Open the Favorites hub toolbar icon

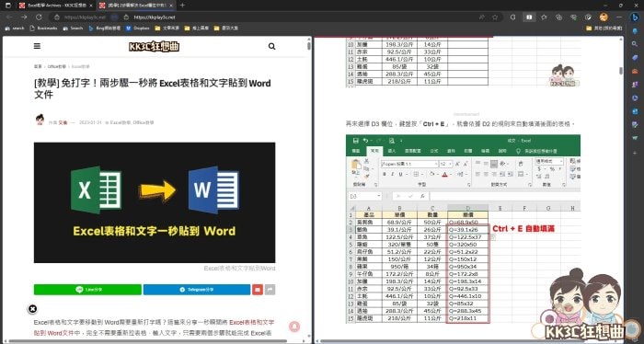tap(544, 17)
